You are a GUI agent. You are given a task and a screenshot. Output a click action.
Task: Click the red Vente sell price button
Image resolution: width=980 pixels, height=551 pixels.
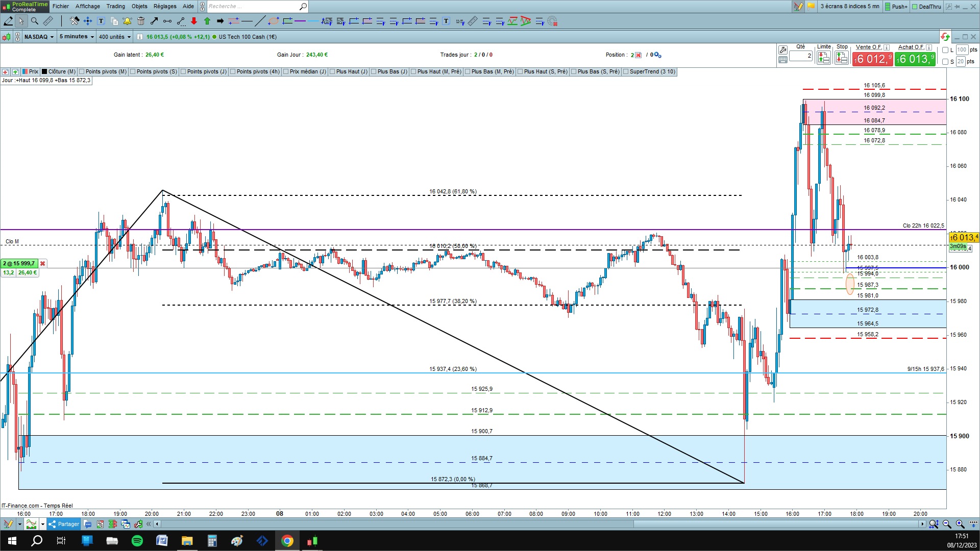pos(872,59)
